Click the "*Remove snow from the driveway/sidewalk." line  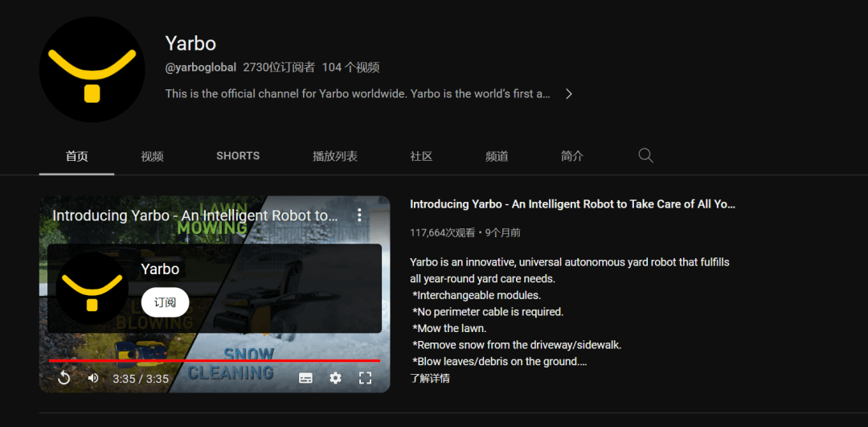[517, 345]
